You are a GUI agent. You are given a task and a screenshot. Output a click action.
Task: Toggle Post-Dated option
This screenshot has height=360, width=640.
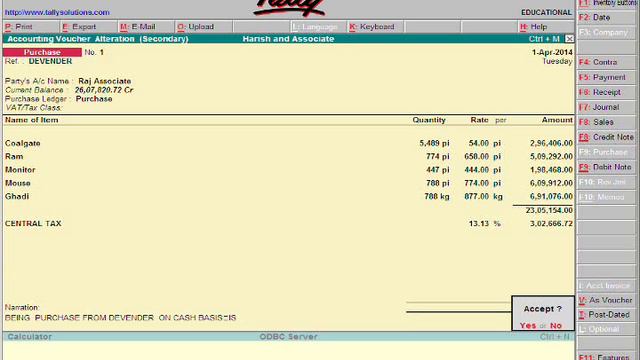(x=606, y=315)
